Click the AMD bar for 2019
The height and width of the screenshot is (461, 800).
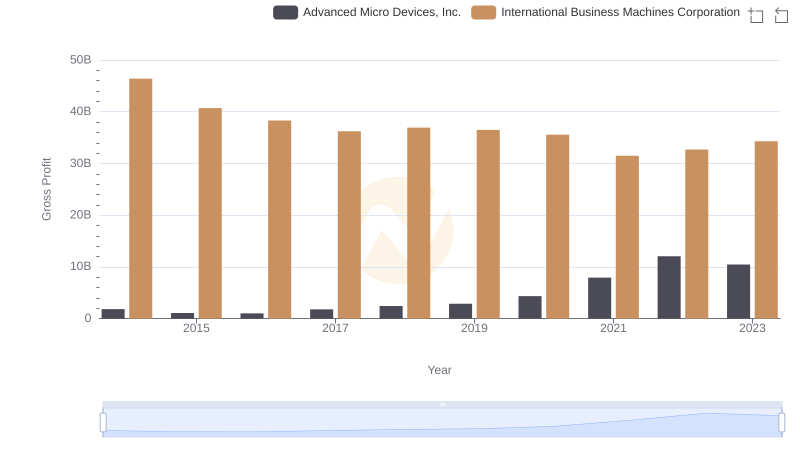pos(460,311)
